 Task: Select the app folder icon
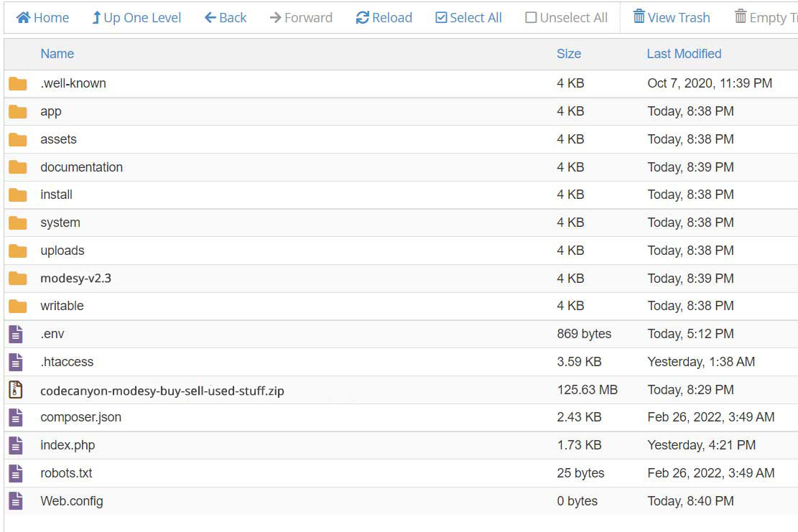click(x=17, y=111)
